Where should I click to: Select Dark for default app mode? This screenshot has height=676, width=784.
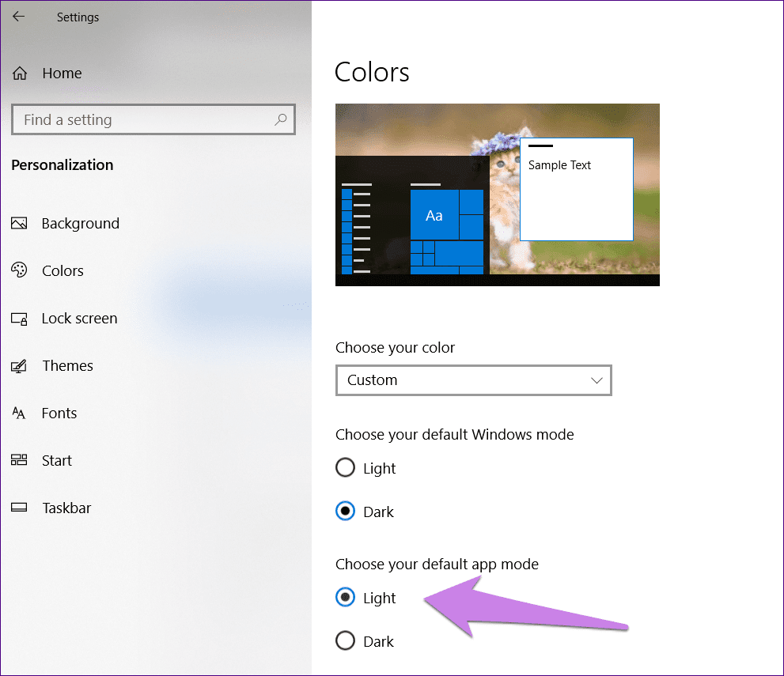345,641
